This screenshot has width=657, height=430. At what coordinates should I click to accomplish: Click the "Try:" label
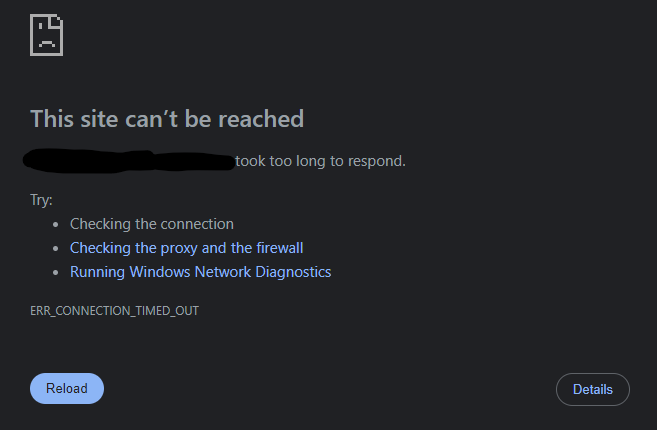42,200
